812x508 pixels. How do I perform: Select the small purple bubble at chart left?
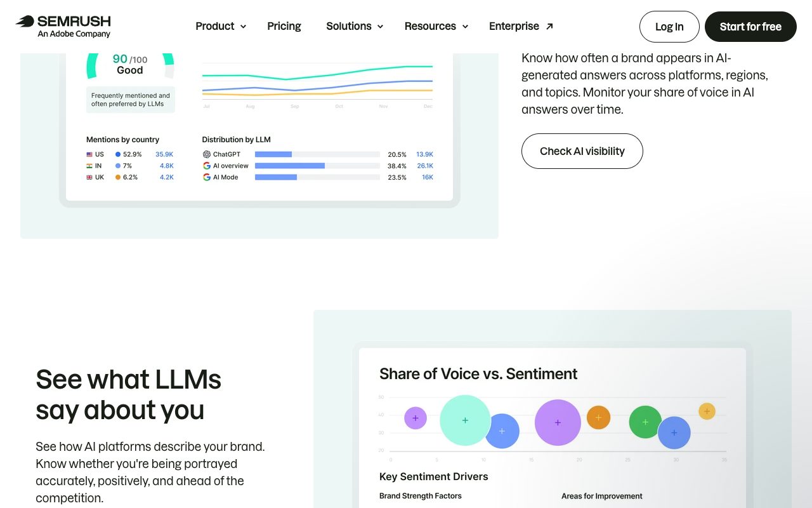[416, 418]
